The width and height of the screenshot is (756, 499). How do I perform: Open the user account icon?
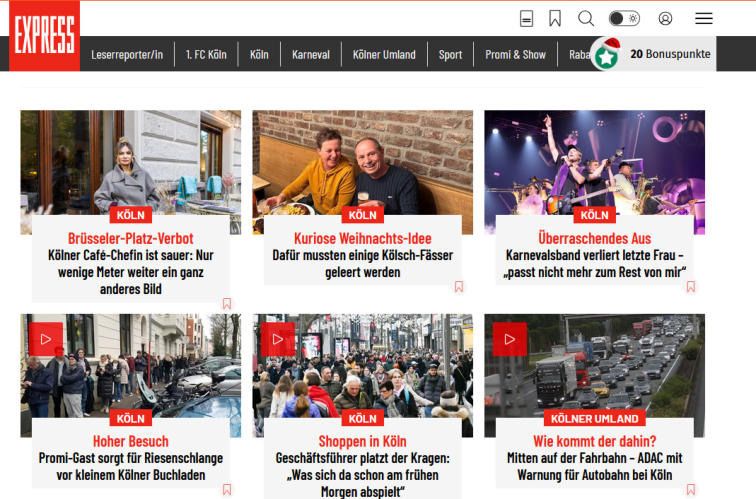[x=665, y=19]
